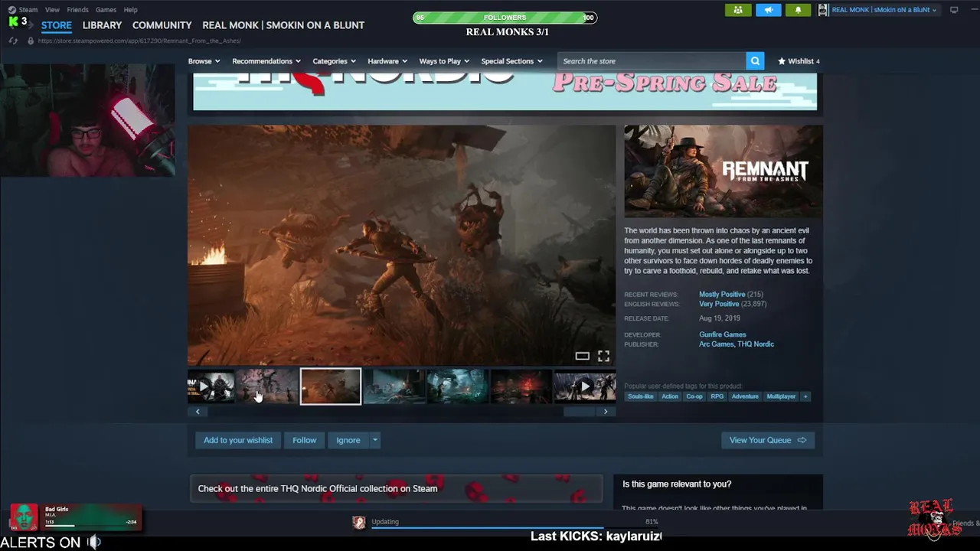Select the Multiplayer tag
The image size is (980, 551).
[x=781, y=396]
